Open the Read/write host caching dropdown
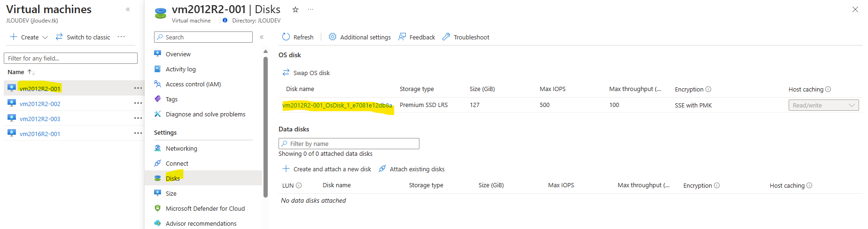The height and width of the screenshot is (229, 868). coord(823,105)
